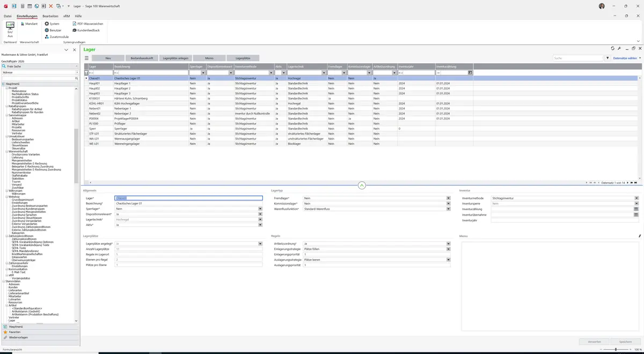Switch to the Wiedervorlagen navigation section

tap(40, 337)
